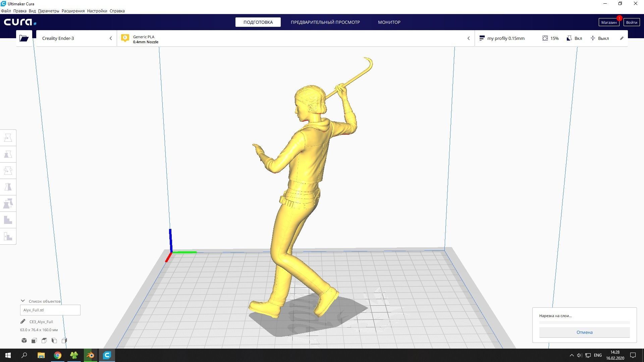Click the Cura taskbar icon
This screenshot has width=644, height=362.
pos(107,355)
